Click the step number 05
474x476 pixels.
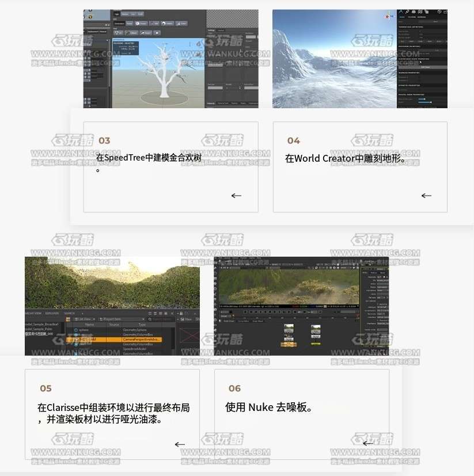45,389
